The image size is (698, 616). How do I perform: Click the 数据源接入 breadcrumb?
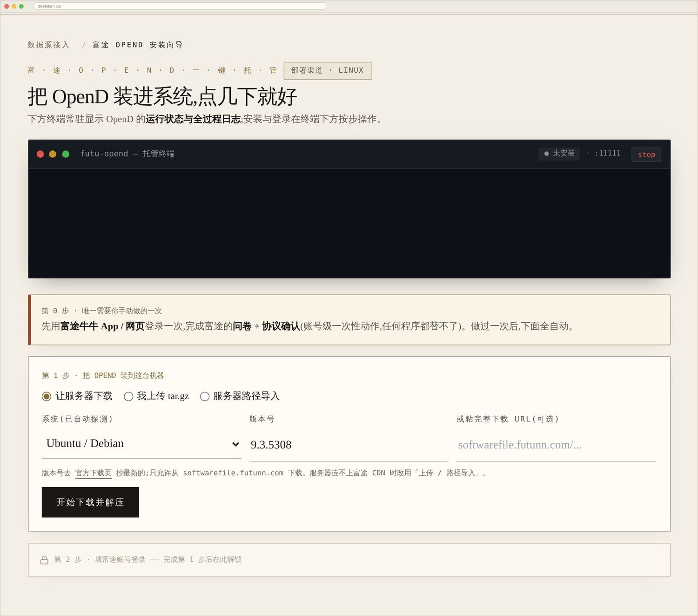coord(48,45)
